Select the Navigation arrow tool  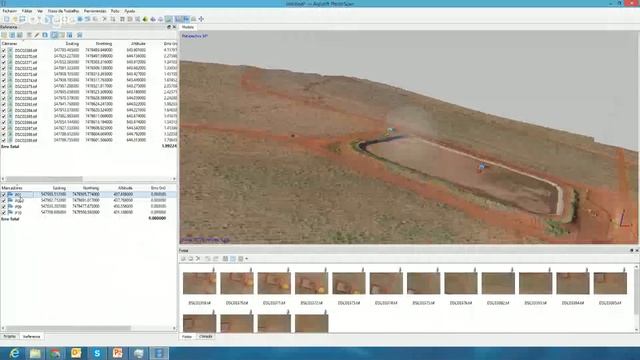coord(47,19)
